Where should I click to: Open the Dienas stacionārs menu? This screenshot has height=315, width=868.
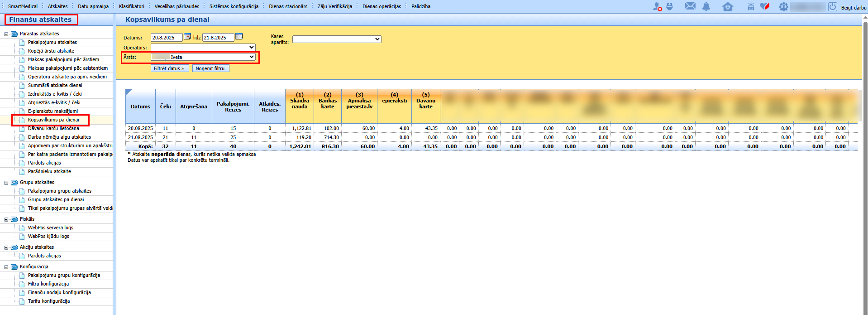tap(288, 6)
